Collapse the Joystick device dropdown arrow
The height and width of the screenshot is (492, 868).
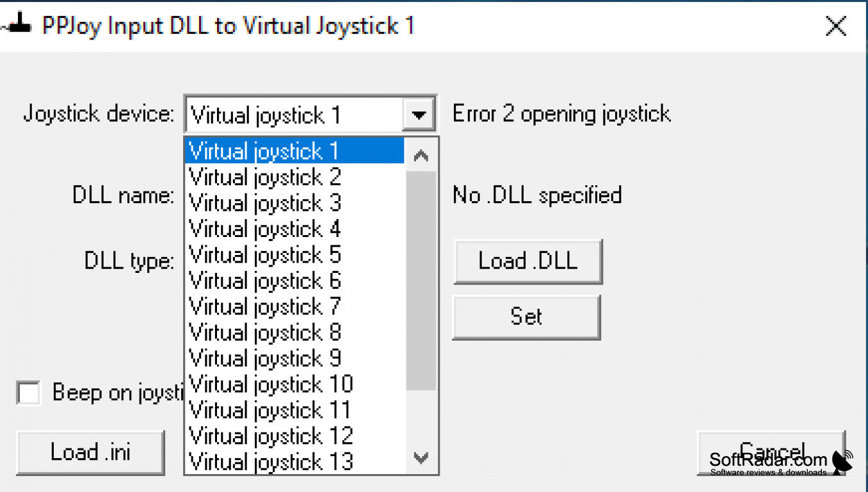pos(419,115)
